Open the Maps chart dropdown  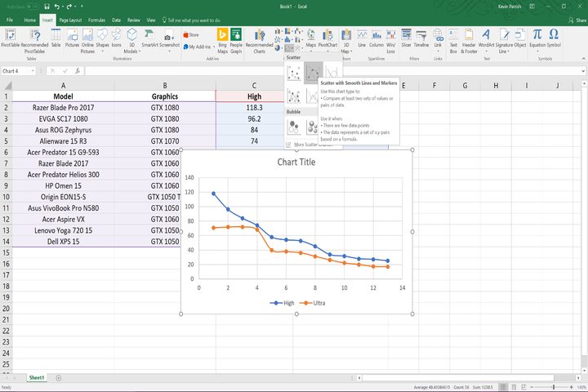311,41
